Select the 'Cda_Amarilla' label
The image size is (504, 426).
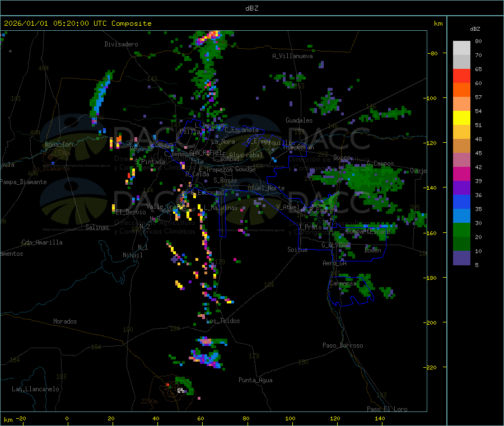point(42,242)
